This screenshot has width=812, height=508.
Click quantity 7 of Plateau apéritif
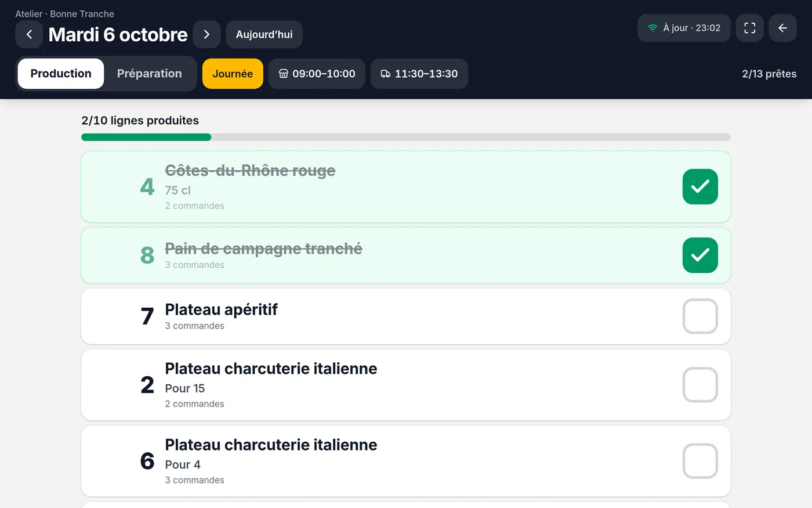147,316
